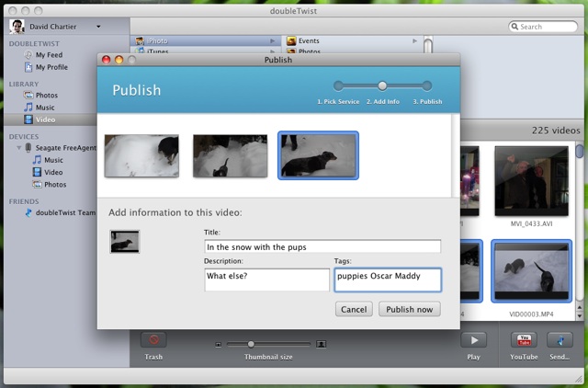Click the search magnifier icon
Screen dimensions: 588x388
[x=514, y=27]
